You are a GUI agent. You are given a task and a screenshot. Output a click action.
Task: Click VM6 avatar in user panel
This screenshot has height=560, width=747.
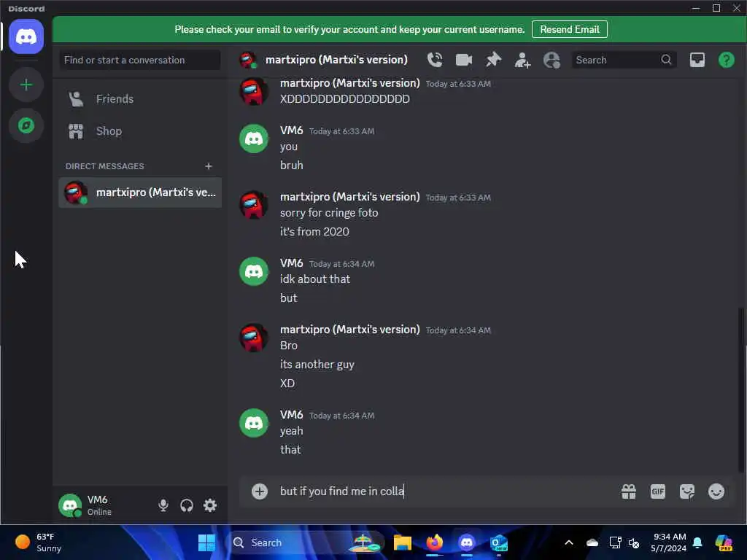(x=69, y=505)
